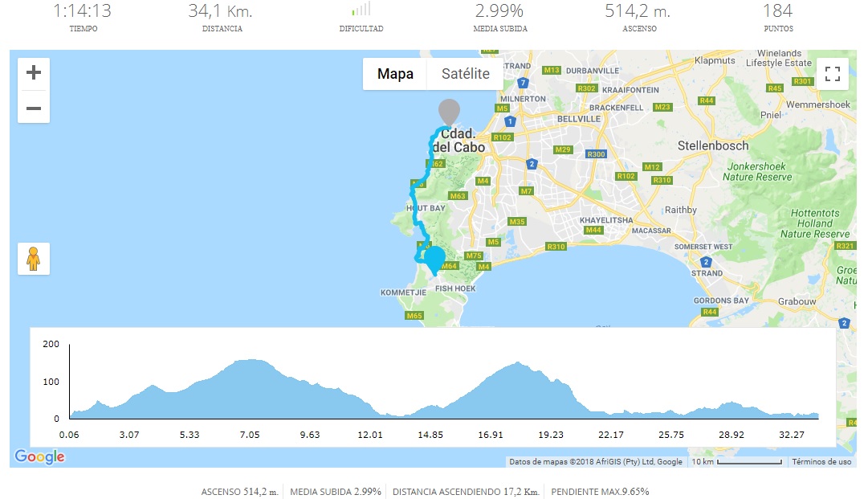Click the blue end route marker

(435, 260)
